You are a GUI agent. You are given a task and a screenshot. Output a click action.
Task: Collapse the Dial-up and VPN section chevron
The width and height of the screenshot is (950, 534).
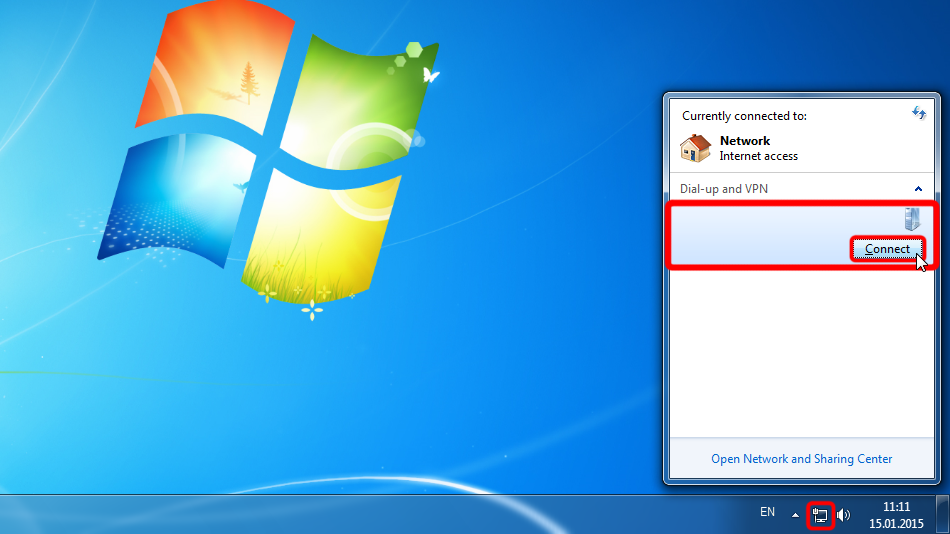(918, 188)
